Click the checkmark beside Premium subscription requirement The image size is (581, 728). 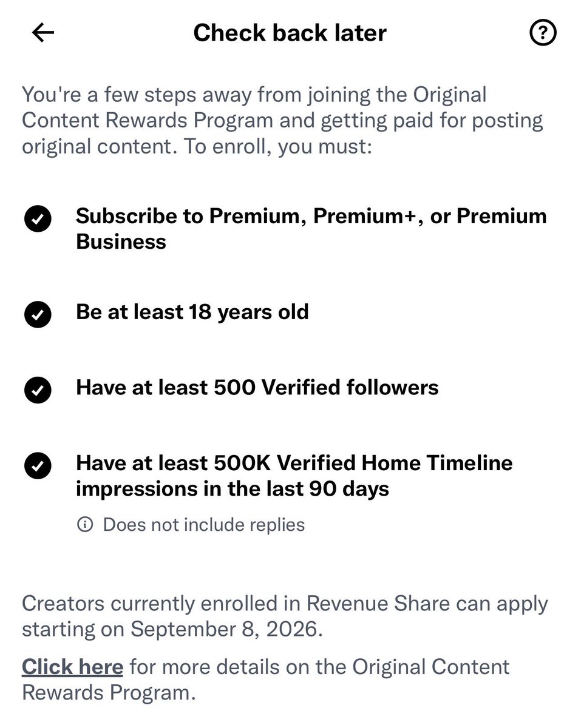point(38,220)
